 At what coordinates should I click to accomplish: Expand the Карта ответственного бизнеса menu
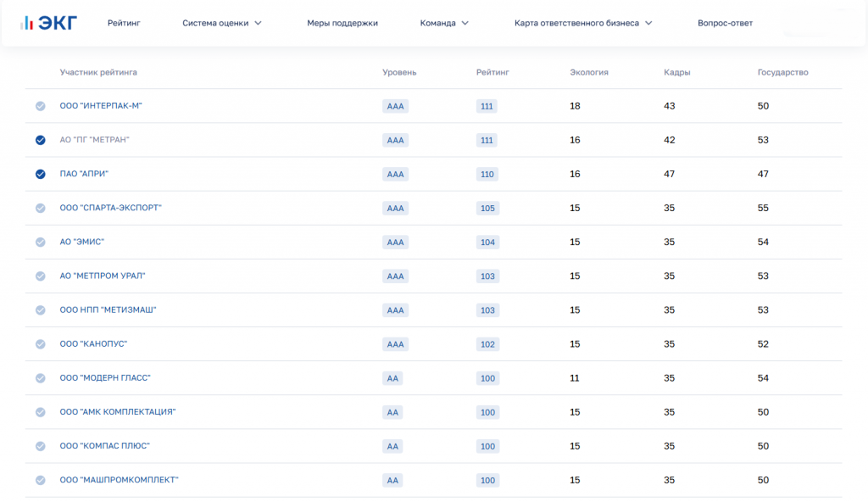tap(583, 23)
